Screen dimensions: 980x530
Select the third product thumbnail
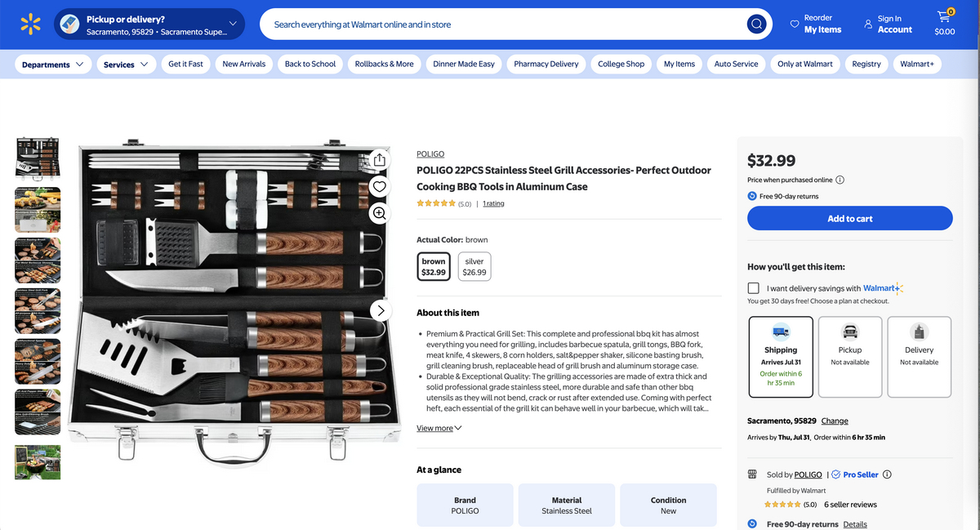pos(38,260)
